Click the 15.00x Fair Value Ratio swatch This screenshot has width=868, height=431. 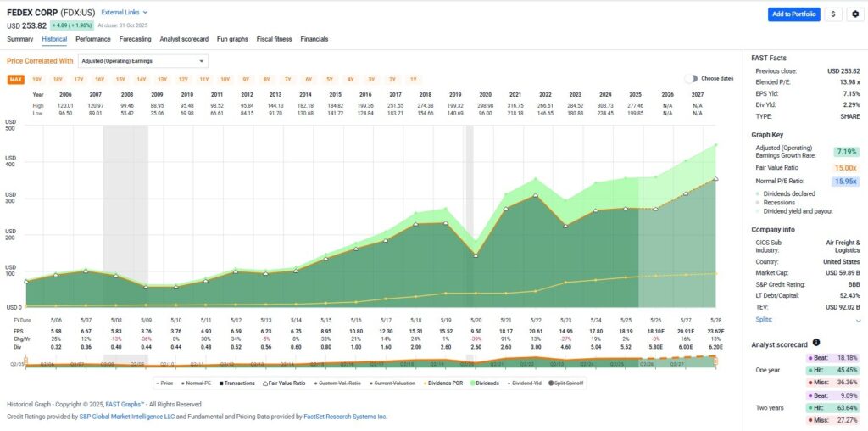pyautogui.click(x=847, y=167)
